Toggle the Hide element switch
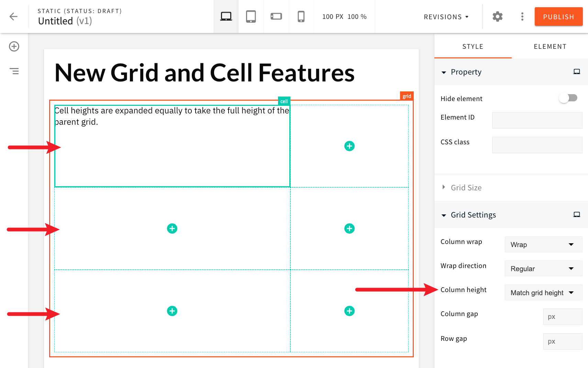This screenshot has width=588, height=368. (x=568, y=98)
